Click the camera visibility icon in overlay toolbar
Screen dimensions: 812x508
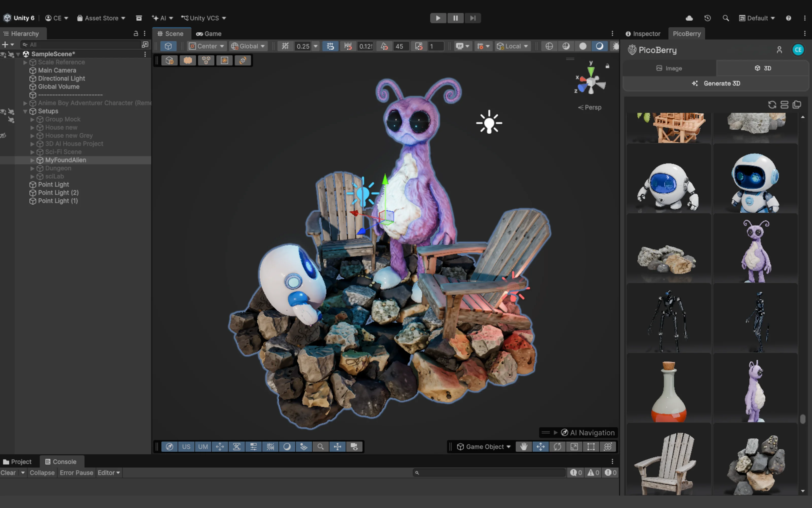tap(354, 447)
